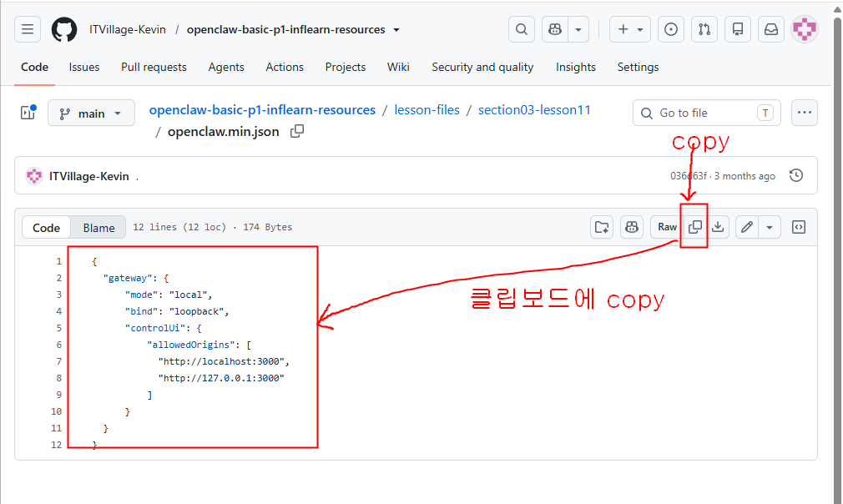This screenshot has height=504, width=843.
Task: View commit history clock icon
Action: tap(796, 176)
